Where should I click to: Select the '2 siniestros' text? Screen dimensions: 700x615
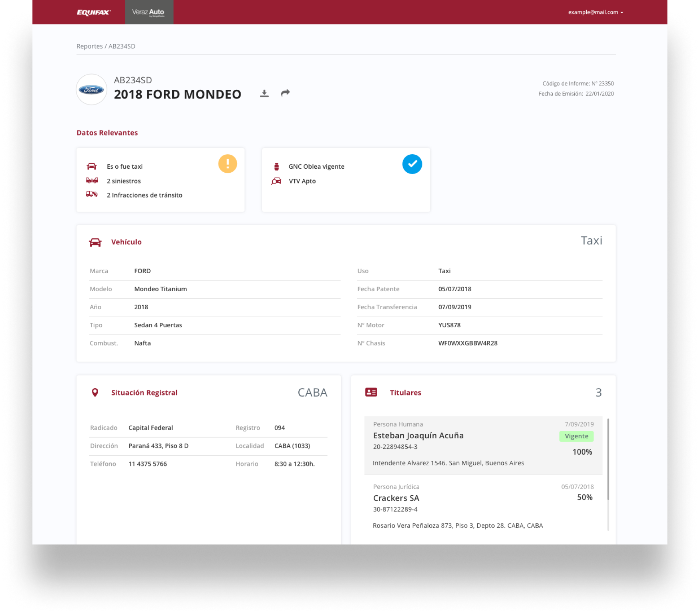point(124,181)
